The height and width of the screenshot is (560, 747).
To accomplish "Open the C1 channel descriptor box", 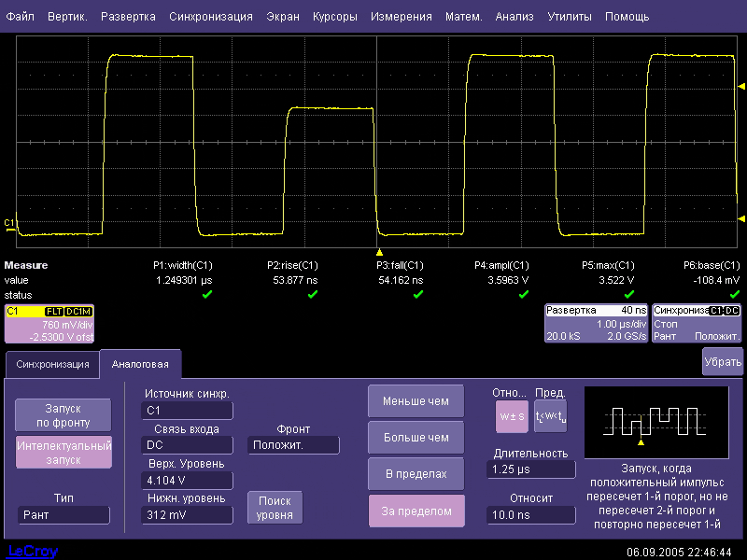I will pyautogui.click(x=49, y=323).
